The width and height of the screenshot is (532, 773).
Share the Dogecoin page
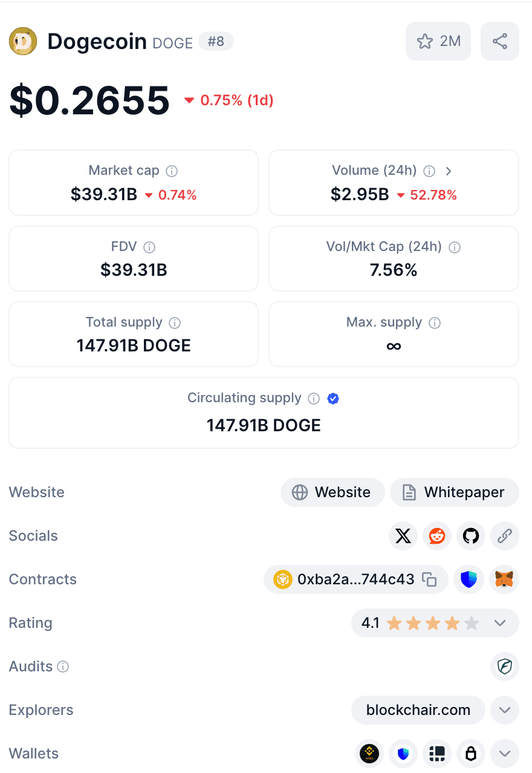[x=499, y=41]
